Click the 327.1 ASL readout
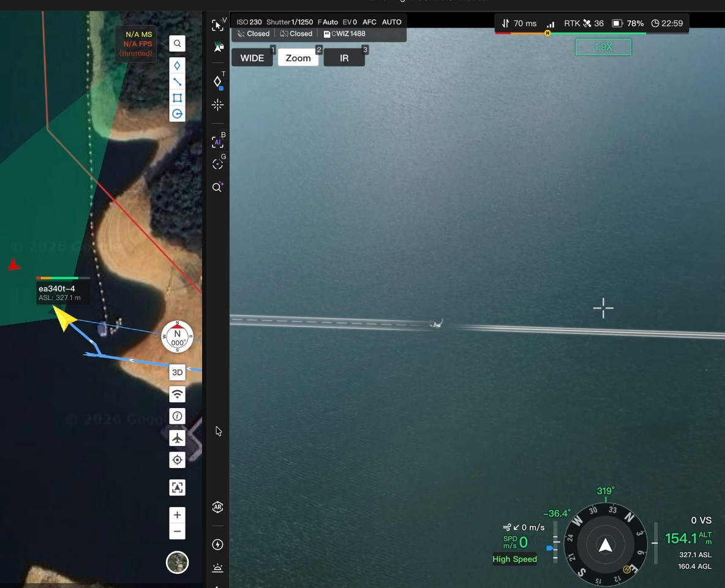The height and width of the screenshot is (588, 725). point(695,555)
